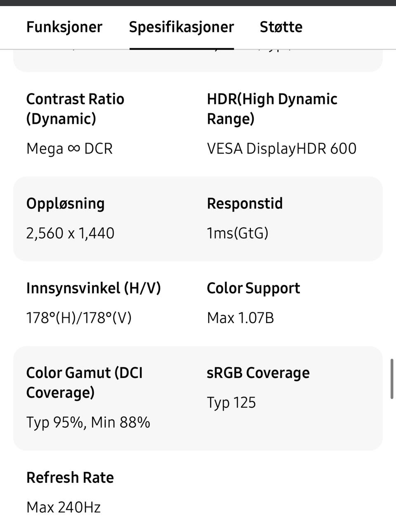Click the page scrollbar handle
Image resolution: width=396 pixels, height=532 pixels.
391,379
